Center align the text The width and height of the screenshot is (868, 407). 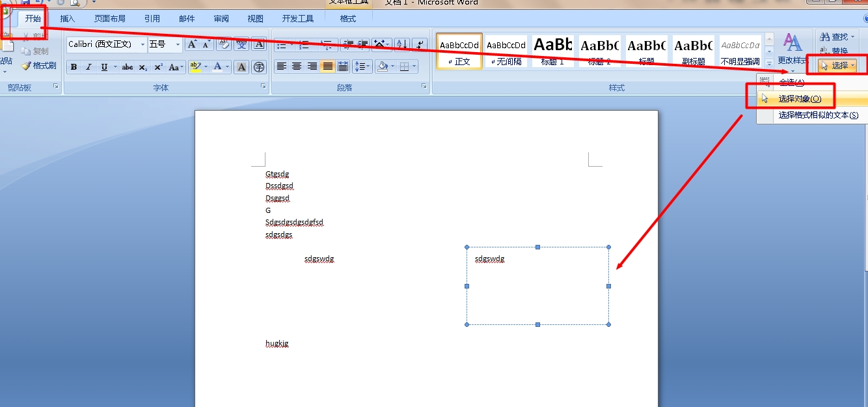click(296, 66)
